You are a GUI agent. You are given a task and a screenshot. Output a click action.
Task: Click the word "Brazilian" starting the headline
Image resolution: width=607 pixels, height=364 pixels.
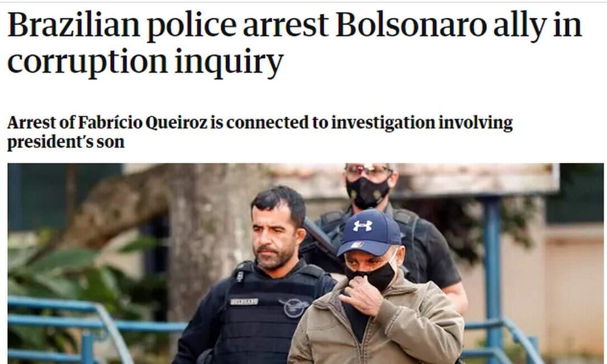pos(74,25)
